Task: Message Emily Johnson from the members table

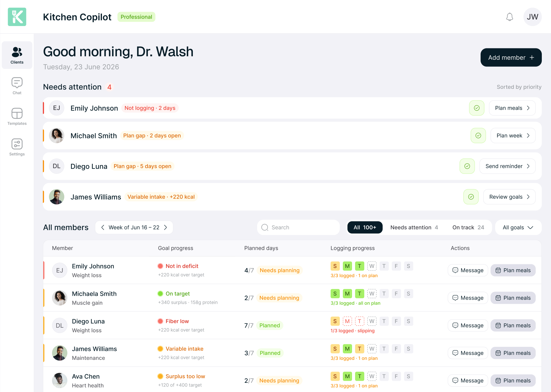Action: [468, 270]
